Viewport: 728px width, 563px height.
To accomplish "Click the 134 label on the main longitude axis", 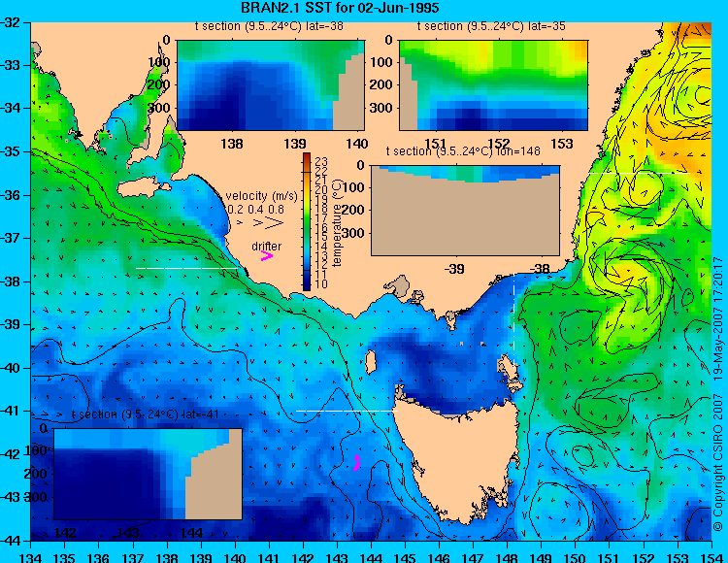I will tap(31, 557).
